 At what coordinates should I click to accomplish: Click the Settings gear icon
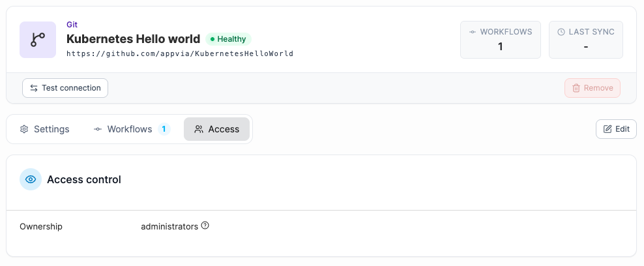(x=24, y=129)
